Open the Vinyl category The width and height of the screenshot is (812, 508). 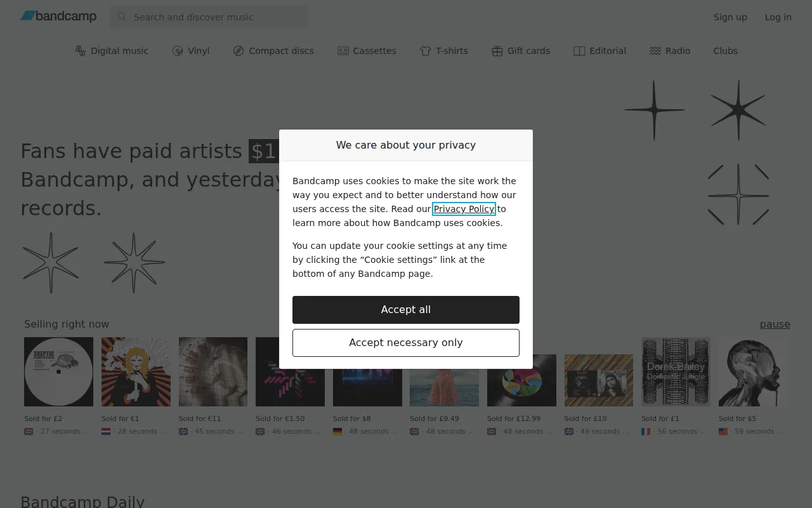[x=191, y=51]
